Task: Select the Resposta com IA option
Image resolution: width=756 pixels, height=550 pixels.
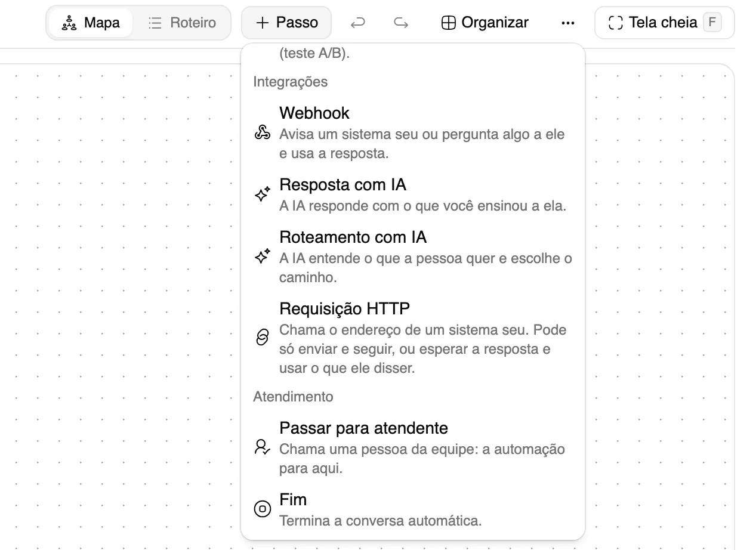Action: pos(413,195)
